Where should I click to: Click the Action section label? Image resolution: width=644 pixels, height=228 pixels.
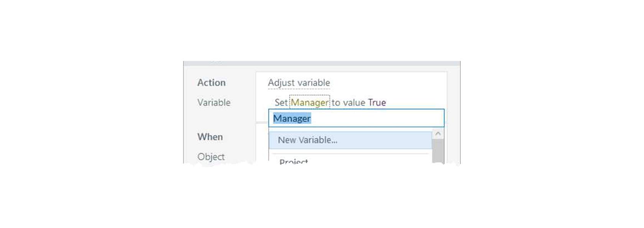tap(211, 83)
